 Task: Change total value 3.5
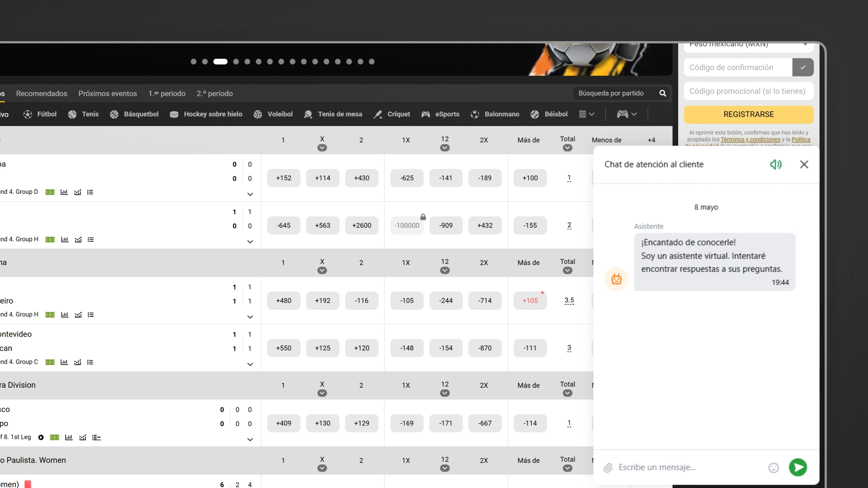(x=569, y=300)
